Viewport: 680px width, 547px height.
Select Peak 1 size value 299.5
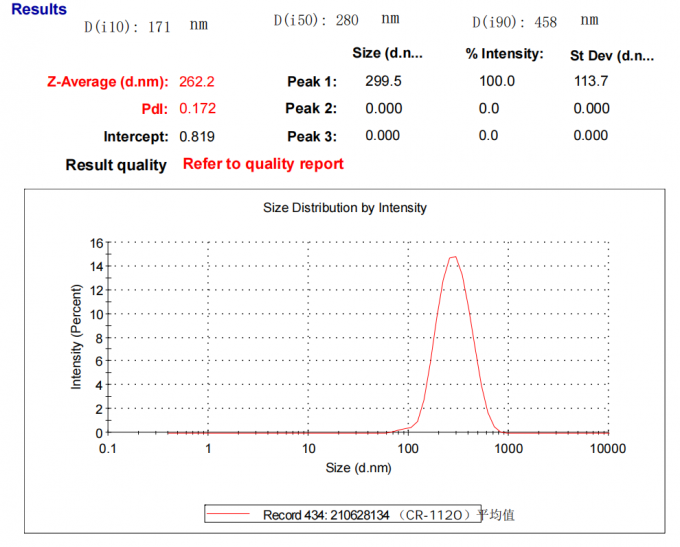click(384, 81)
